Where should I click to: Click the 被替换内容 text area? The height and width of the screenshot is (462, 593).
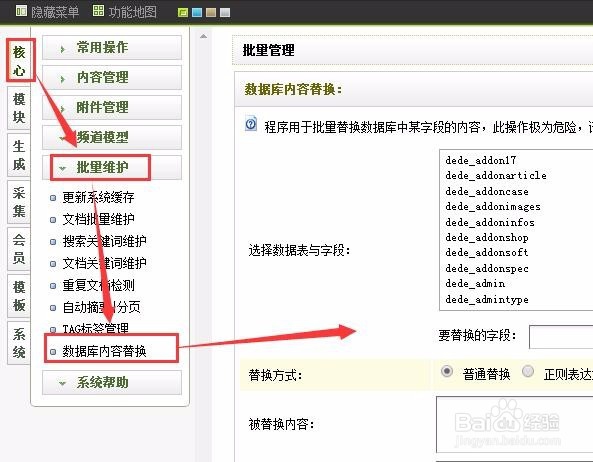[515, 424]
